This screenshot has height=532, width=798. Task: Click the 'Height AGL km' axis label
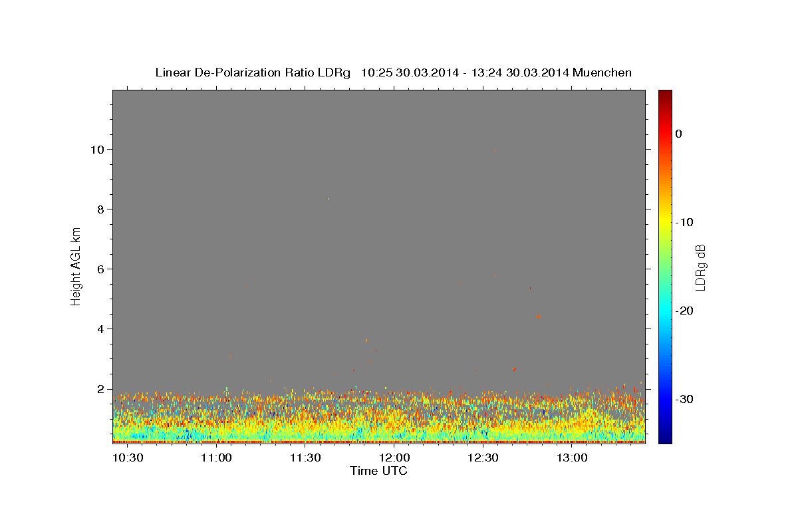(76, 266)
